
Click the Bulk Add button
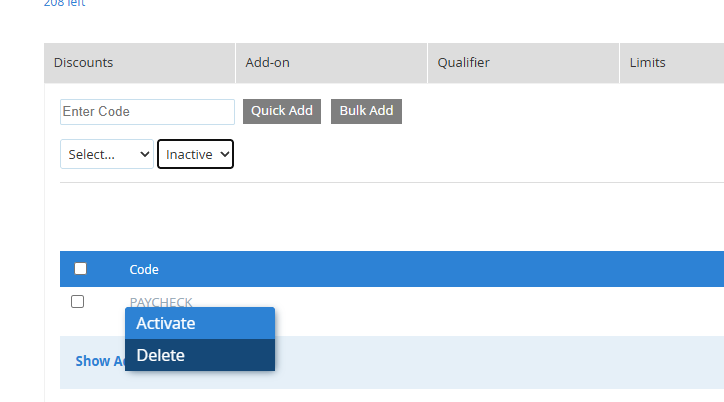pos(366,111)
